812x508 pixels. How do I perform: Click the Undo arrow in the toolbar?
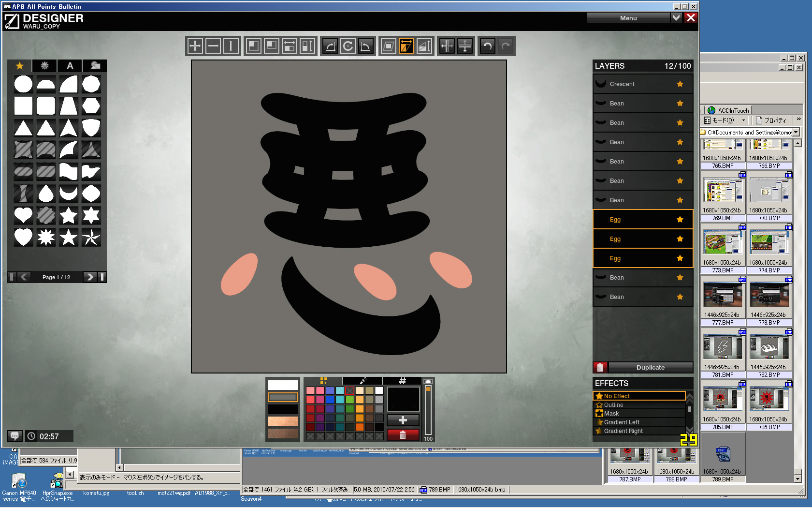[x=488, y=46]
